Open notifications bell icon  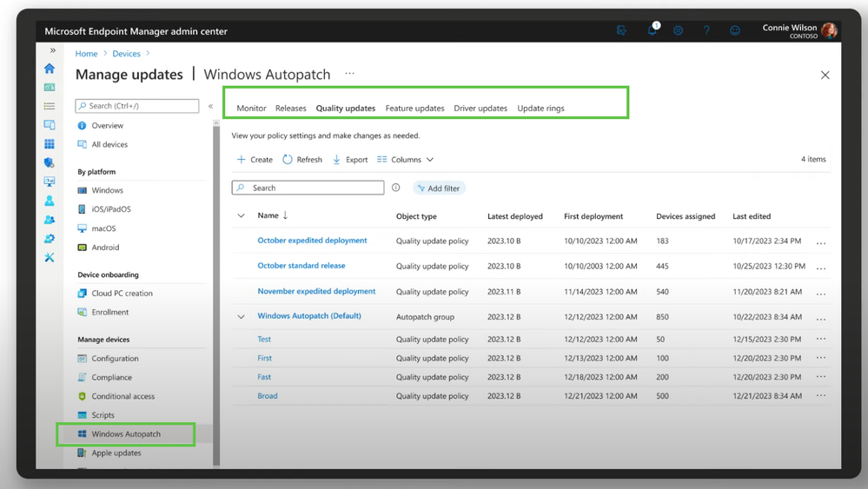(x=653, y=30)
